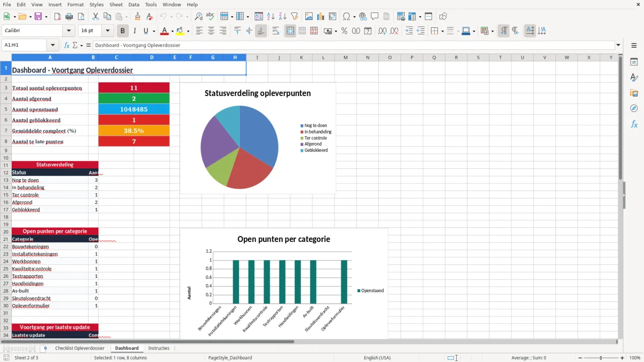The width and height of the screenshot is (644, 362).
Task: Click the Insert Comment icon
Action: click(375, 17)
